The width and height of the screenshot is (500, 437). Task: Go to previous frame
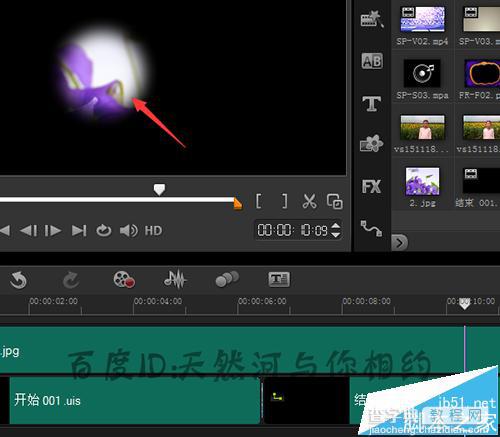(x=28, y=231)
